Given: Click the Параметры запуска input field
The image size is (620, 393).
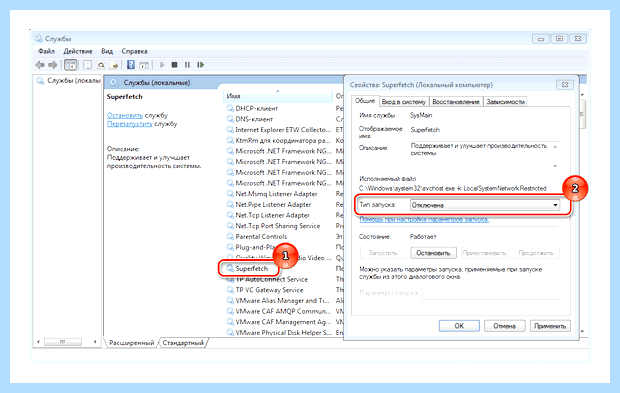Looking at the screenshot, I should pos(491,293).
